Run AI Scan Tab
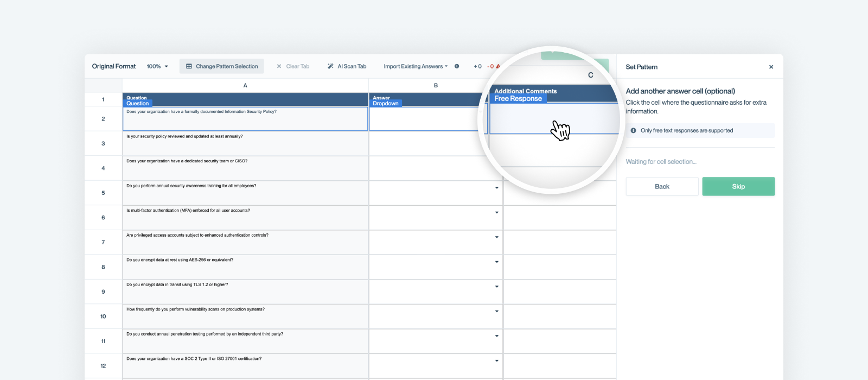The height and width of the screenshot is (380, 868). click(x=347, y=66)
